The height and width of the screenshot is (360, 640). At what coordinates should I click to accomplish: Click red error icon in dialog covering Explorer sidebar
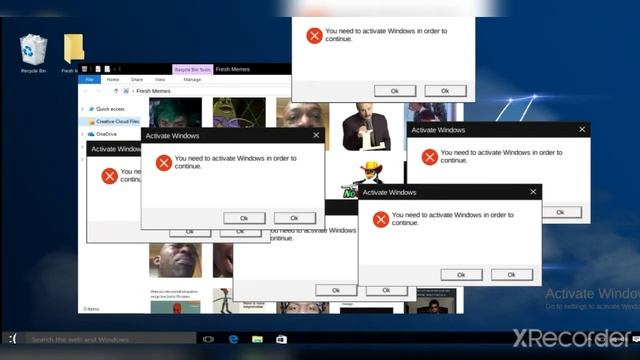[109, 176]
